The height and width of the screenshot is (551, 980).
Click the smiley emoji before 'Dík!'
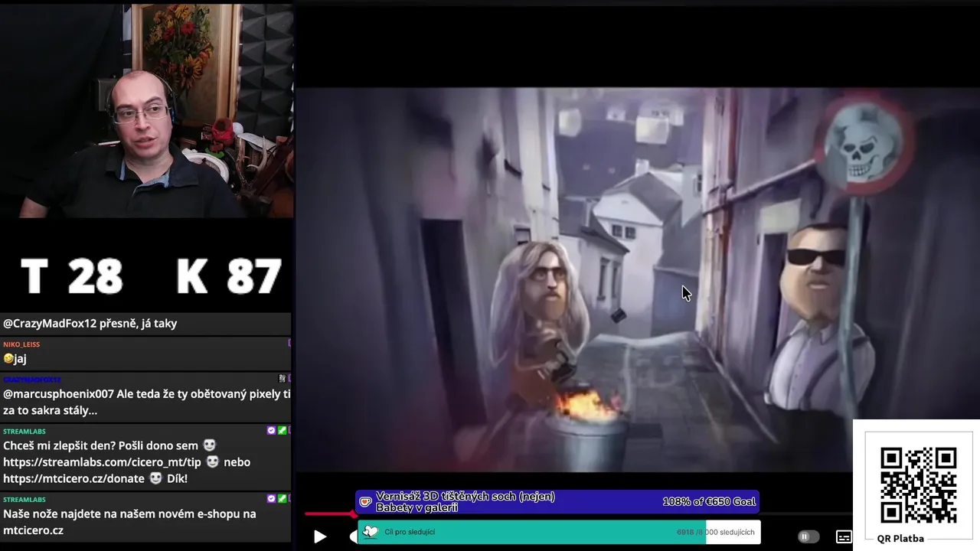pos(155,478)
